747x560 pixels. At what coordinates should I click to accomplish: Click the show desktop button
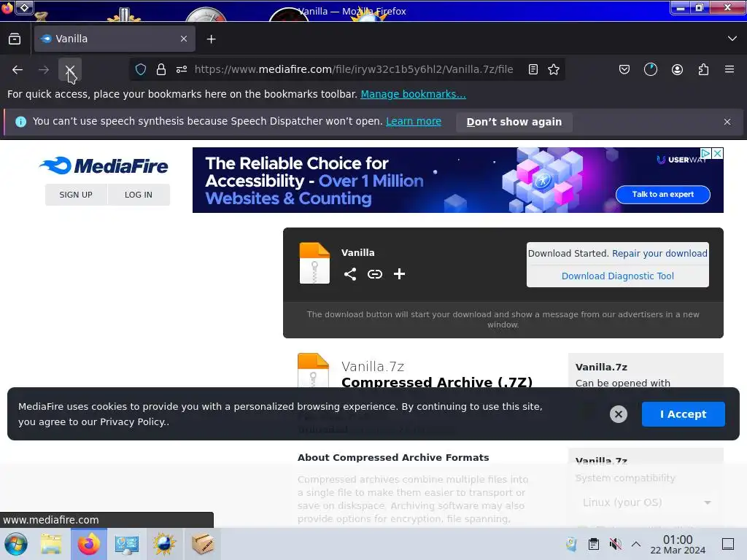[728, 544]
